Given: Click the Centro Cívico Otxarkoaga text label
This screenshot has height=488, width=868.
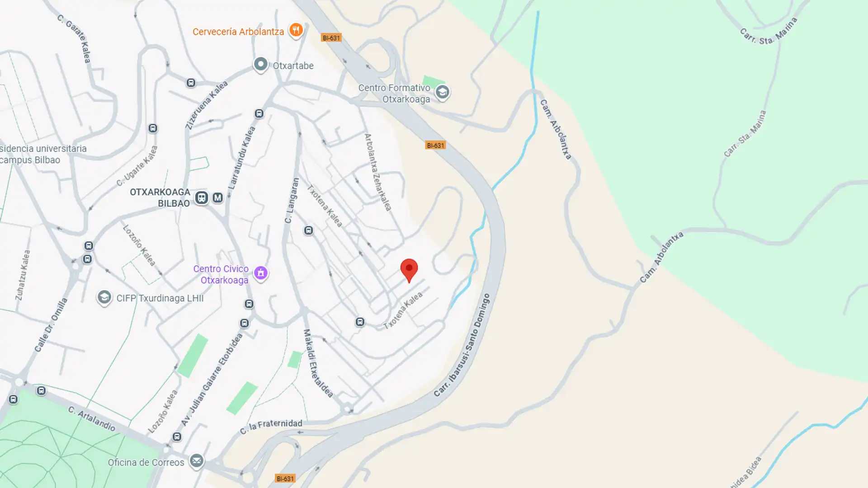Looking at the screenshot, I should (221, 274).
